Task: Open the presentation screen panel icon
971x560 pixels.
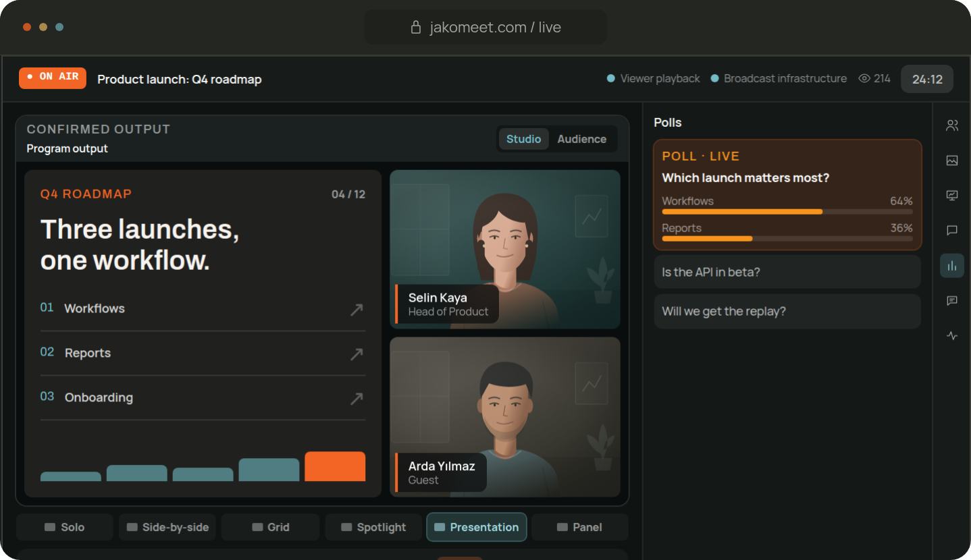Action: tap(952, 196)
